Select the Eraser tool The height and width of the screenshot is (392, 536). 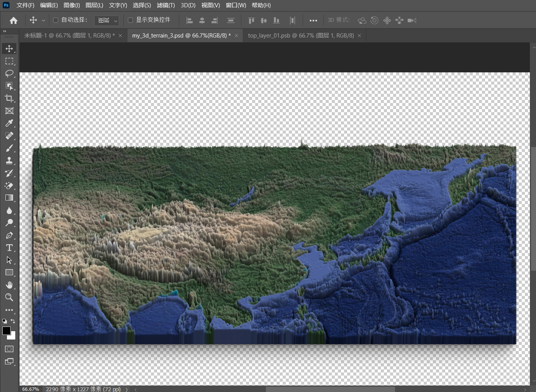pyautogui.click(x=9, y=186)
